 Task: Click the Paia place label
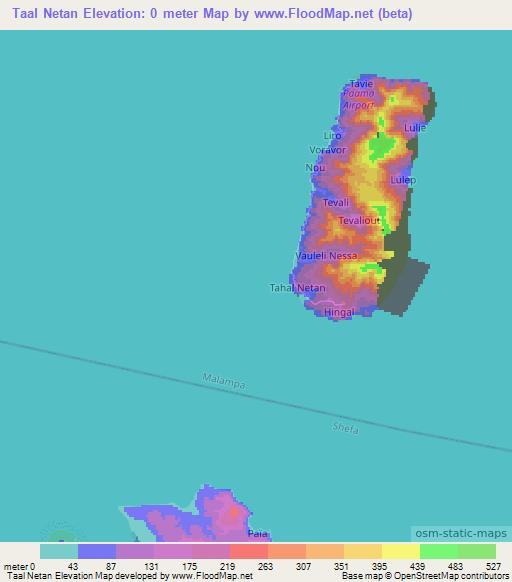click(x=257, y=534)
